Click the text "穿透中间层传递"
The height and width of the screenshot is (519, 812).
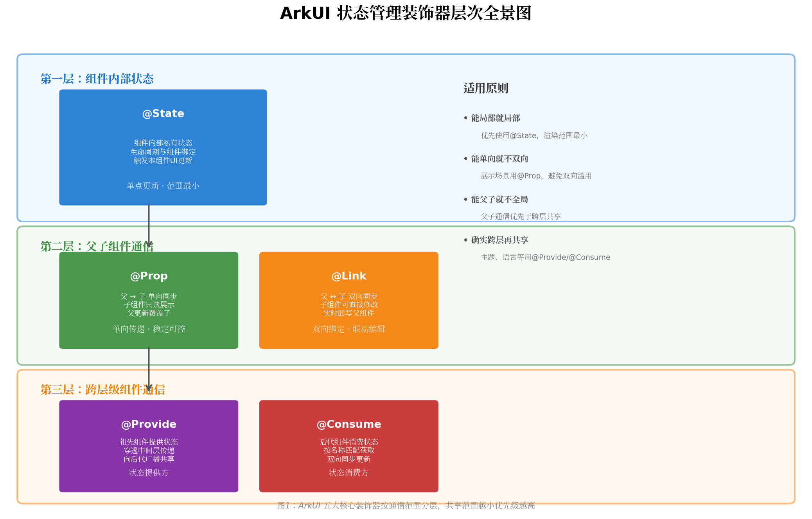click(x=149, y=451)
